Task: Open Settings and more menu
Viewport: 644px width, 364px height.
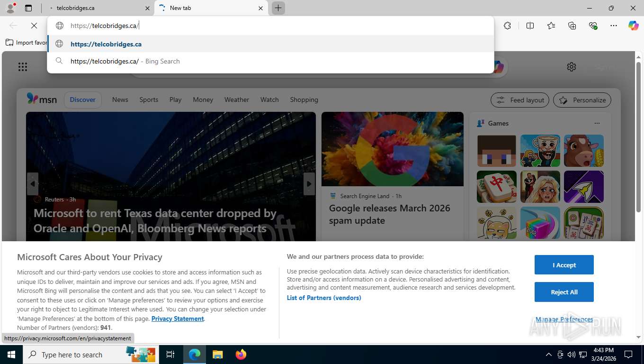Action: 614,26
